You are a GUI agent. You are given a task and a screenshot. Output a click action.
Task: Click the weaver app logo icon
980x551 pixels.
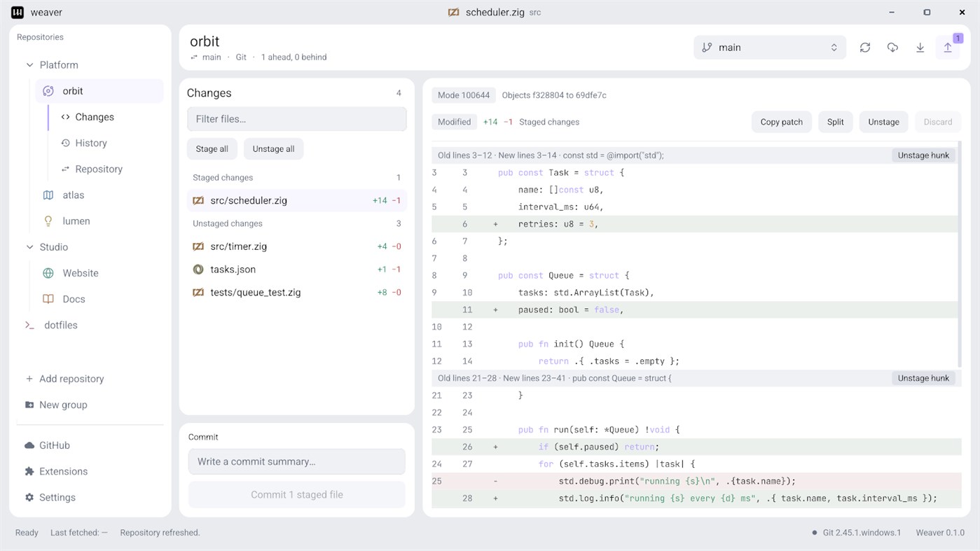tap(18, 13)
